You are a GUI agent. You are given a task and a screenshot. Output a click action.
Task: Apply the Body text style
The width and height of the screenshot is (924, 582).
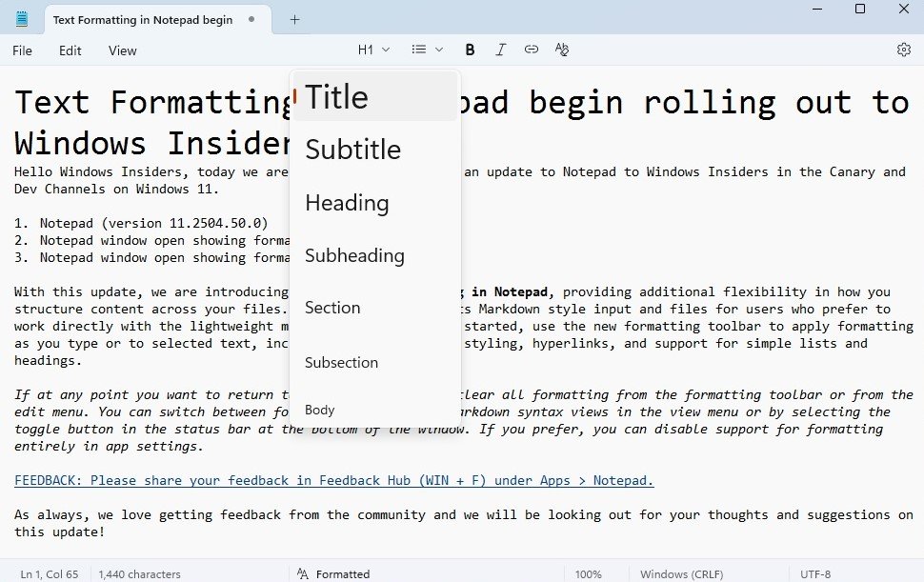(x=375, y=410)
